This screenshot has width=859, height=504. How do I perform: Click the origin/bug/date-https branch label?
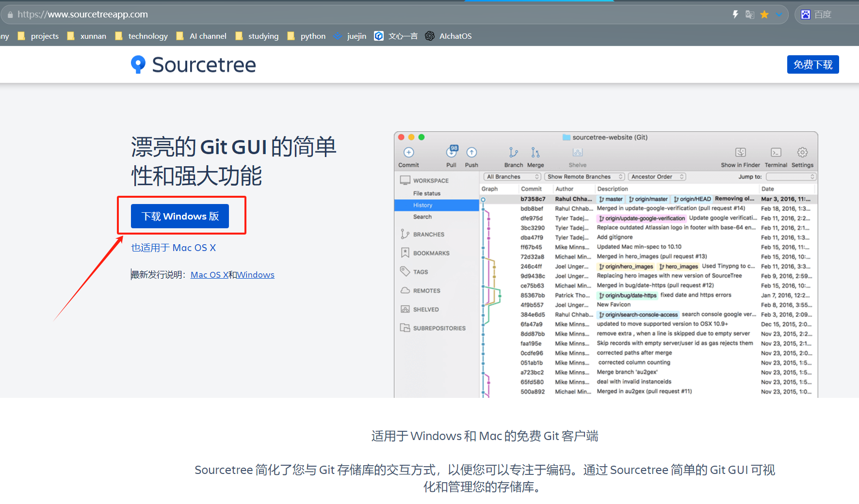tap(627, 295)
